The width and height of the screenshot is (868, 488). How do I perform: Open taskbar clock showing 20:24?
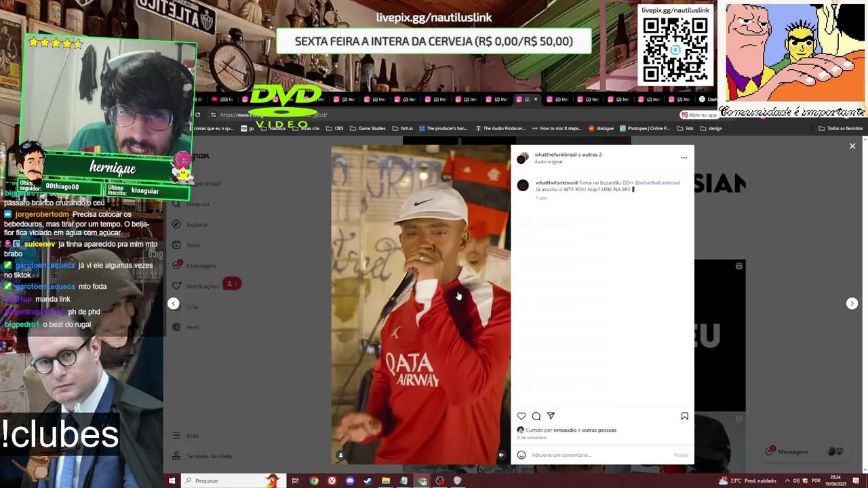pos(836,481)
